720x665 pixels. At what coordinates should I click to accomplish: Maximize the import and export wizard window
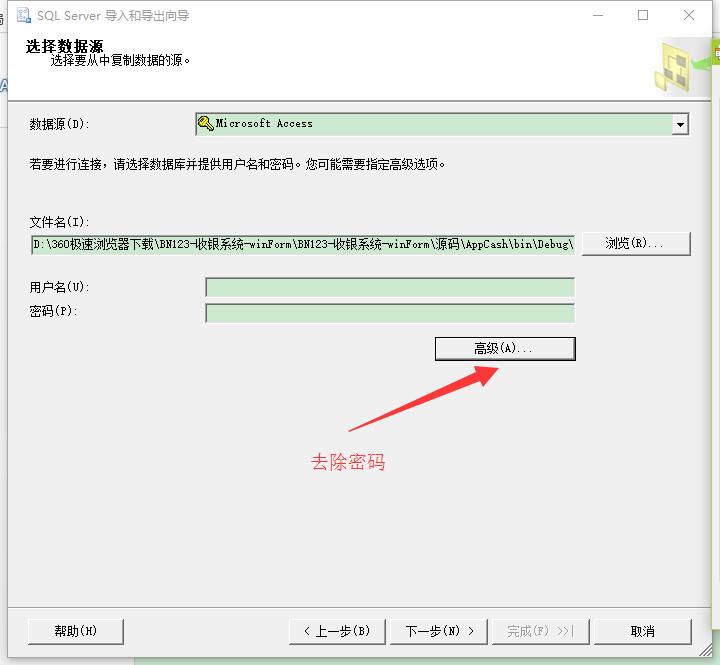tap(643, 15)
